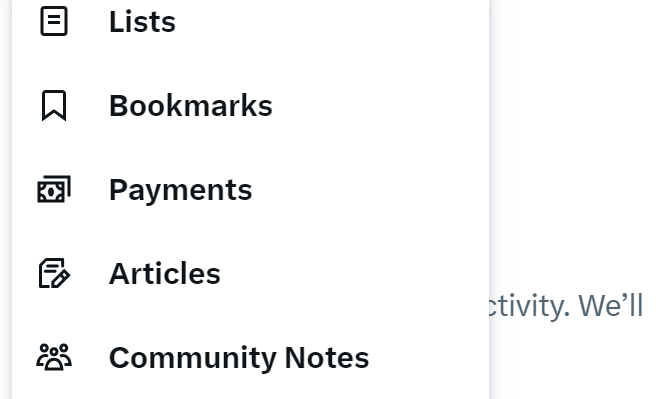659x399 pixels.
Task: Click the Lists document icon
Action: pyautogui.click(x=54, y=21)
